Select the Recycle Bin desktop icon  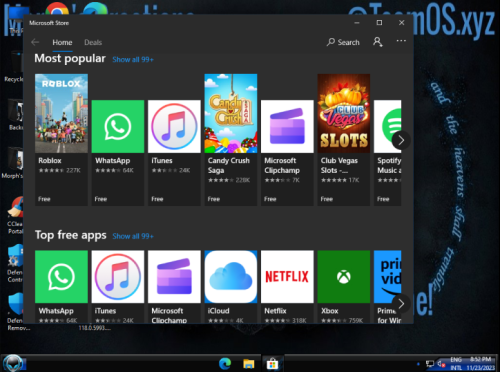pyautogui.click(x=14, y=67)
